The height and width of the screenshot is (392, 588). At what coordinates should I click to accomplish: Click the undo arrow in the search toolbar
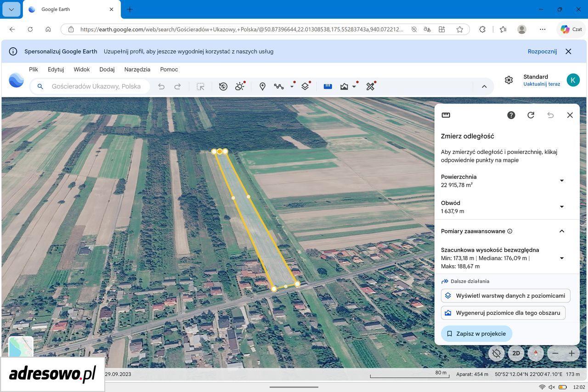pos(161,86)
